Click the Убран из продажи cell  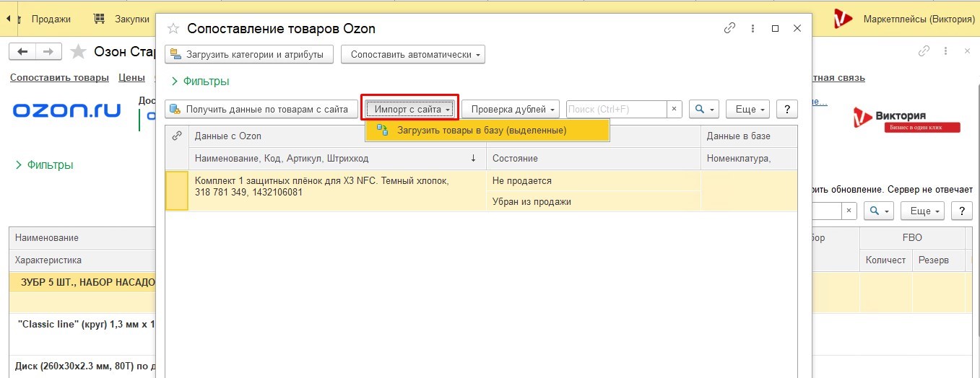coord(593,201)
